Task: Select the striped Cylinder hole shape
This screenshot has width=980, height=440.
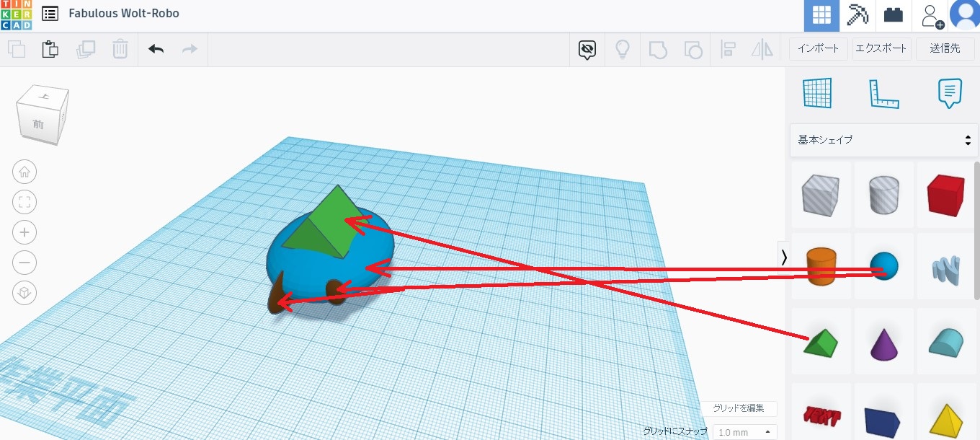Action: point(883,195)
